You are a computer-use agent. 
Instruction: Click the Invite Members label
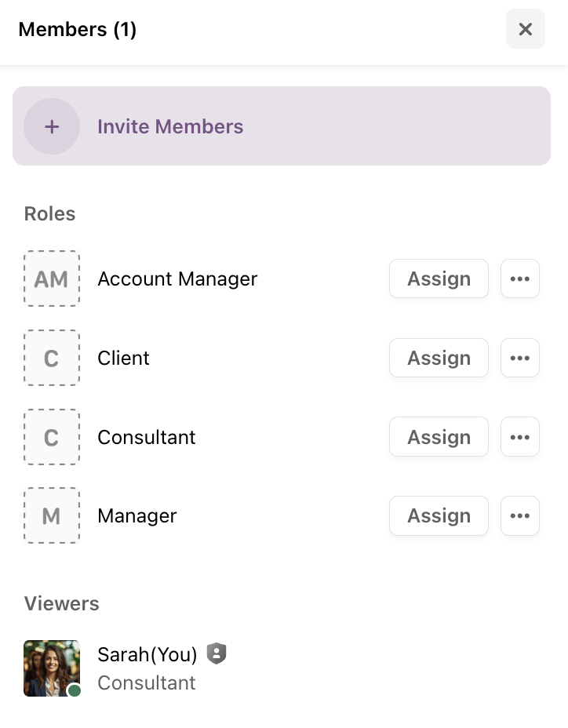tap(170, 126)
